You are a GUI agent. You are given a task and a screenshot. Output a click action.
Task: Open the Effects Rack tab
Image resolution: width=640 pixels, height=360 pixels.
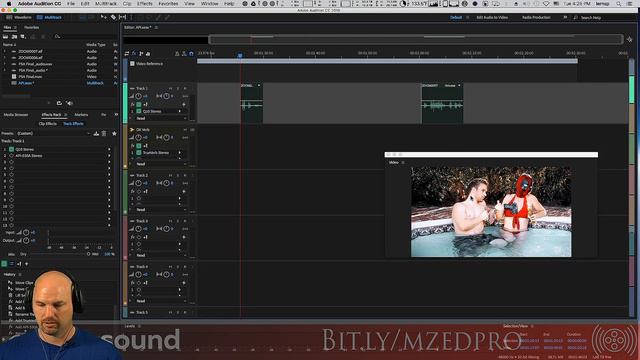51,115
